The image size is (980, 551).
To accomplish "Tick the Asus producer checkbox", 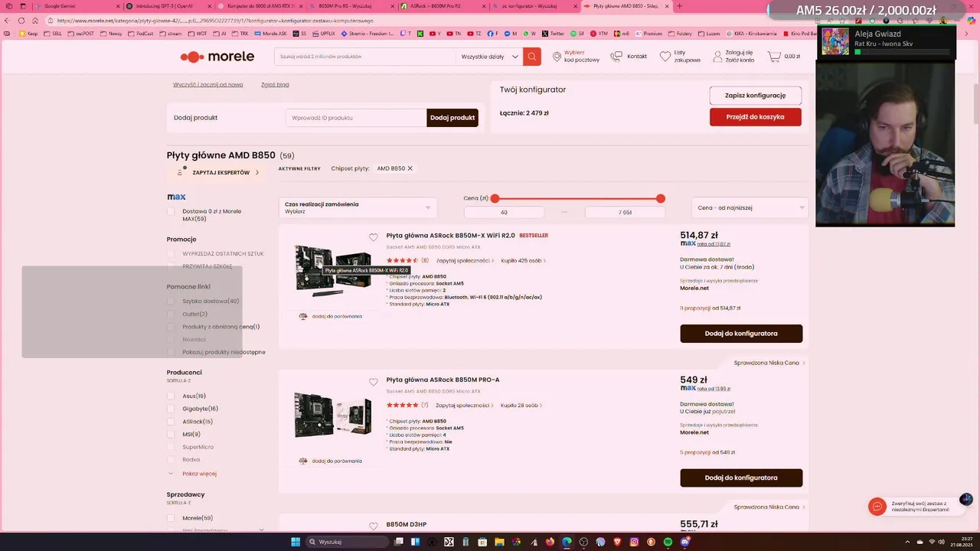I will pos(171,396).
